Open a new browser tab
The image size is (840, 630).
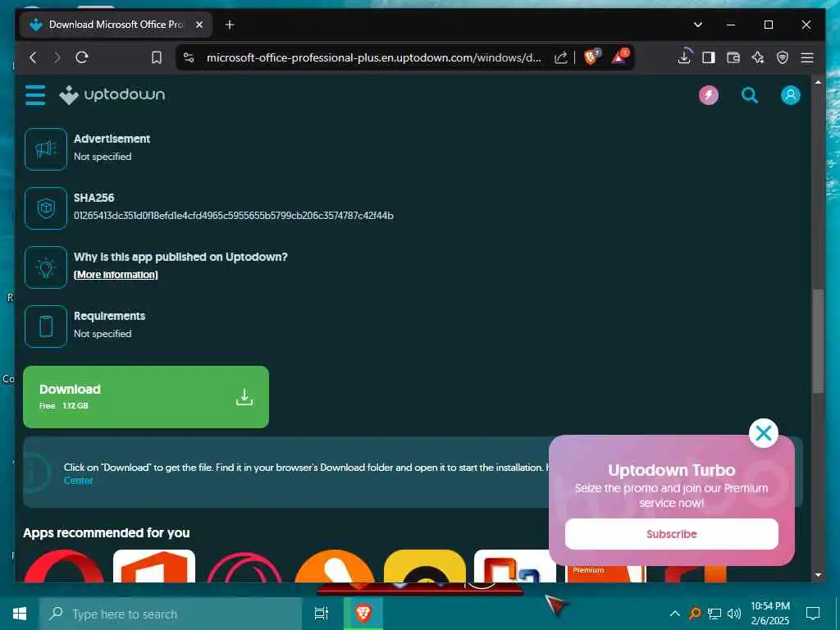tap(230, 25)
